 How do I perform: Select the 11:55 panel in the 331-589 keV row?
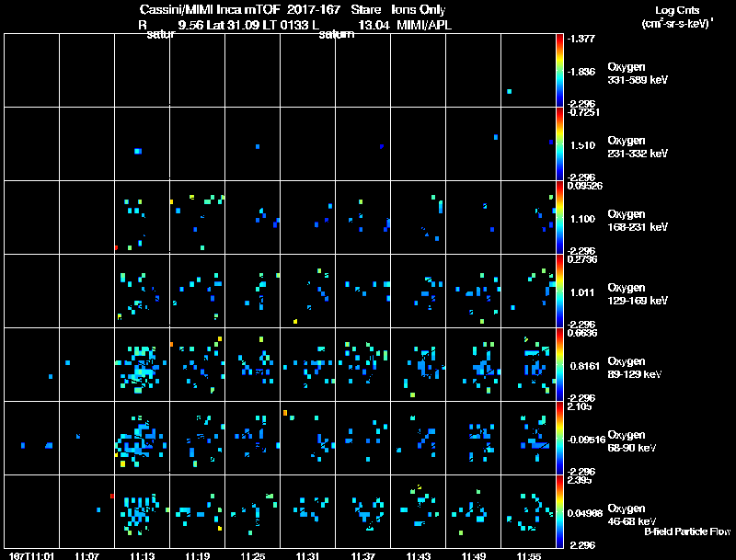(528, 71)
